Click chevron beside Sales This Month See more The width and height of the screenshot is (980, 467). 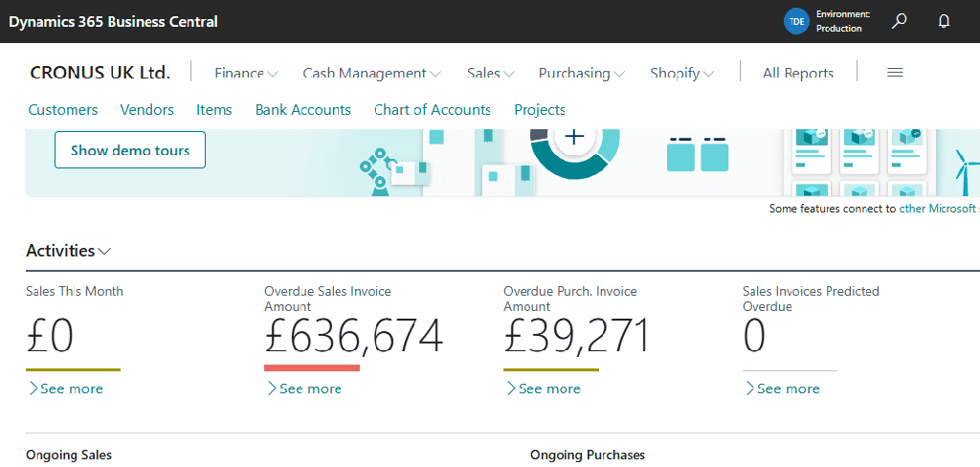pyautogui.click(x=33, y=389)
